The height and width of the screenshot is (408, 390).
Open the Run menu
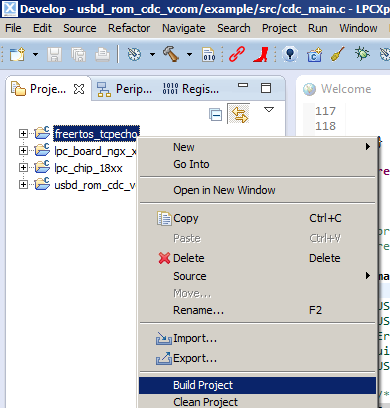point(318,28)
